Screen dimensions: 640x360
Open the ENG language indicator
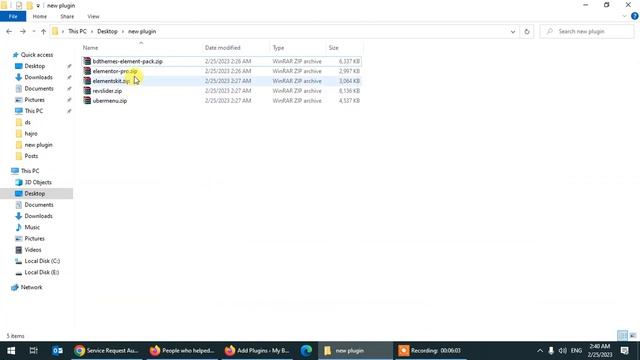pyautogui.click(x=576, y=351)
